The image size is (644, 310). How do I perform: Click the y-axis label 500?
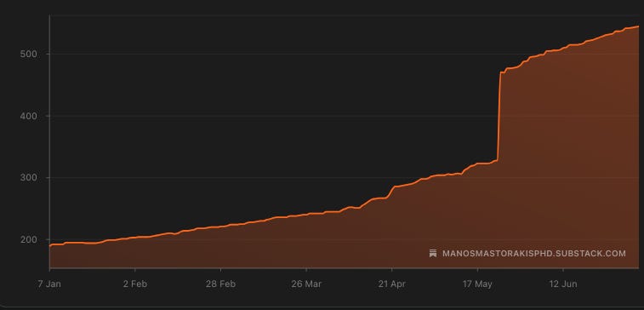pos(29,55)
